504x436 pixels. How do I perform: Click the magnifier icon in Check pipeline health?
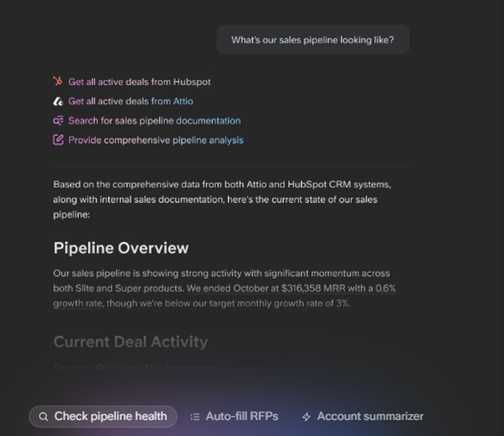(x=44, y=416)
